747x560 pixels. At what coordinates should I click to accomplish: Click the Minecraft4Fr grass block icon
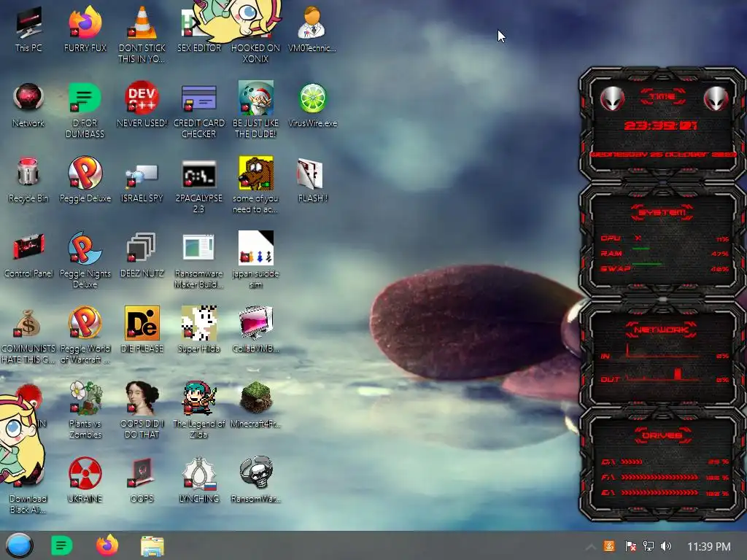(x=256, y=397)
